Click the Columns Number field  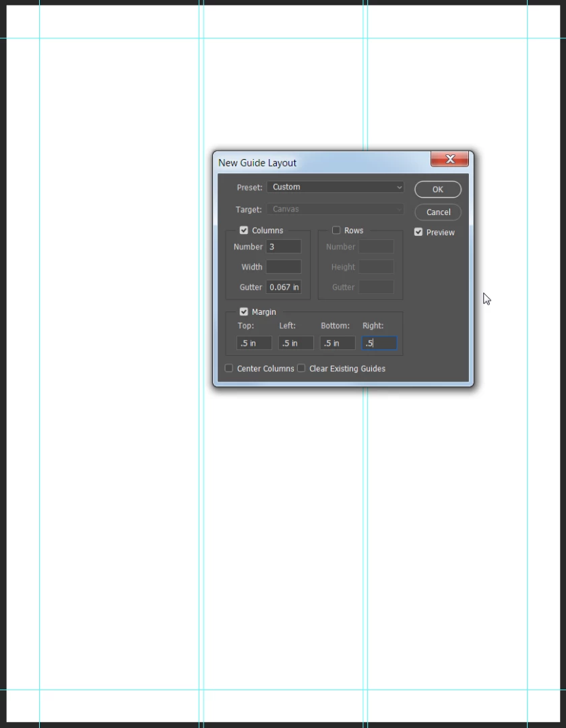(x=284, y=247)
